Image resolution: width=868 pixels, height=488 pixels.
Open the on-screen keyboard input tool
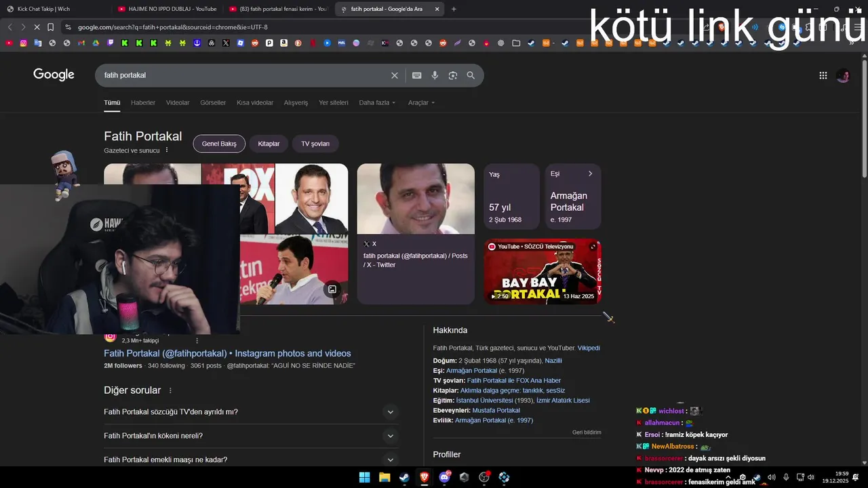point(417,75)
